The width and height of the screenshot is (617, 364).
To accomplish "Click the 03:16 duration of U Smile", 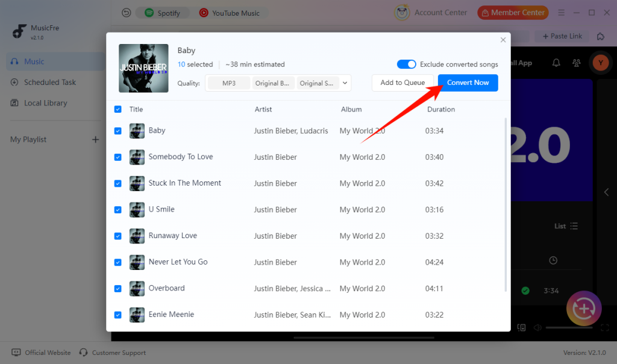I will point(434,210).
